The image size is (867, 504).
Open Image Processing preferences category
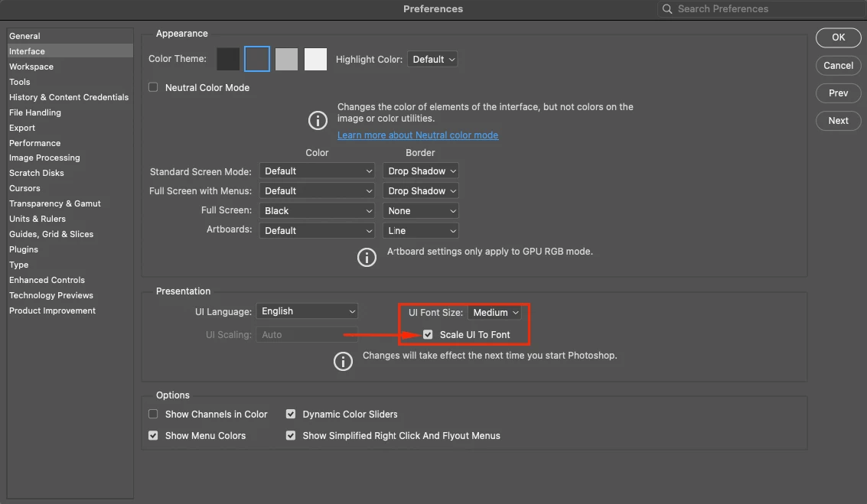coord(70,158)
